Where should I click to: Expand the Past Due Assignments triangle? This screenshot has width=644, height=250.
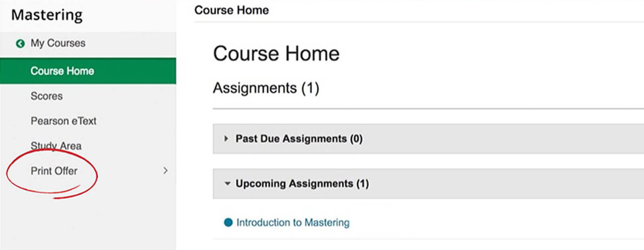coord(226,139)
